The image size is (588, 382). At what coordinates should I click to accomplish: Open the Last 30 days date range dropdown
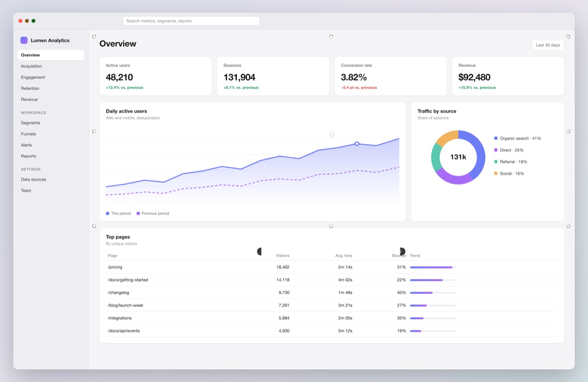[548, 45]
